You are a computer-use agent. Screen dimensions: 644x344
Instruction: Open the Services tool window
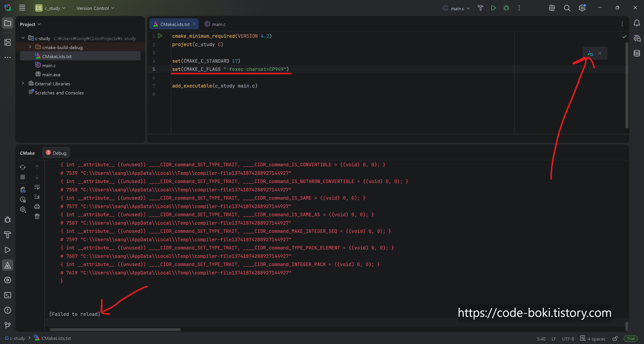click(8, 280)
